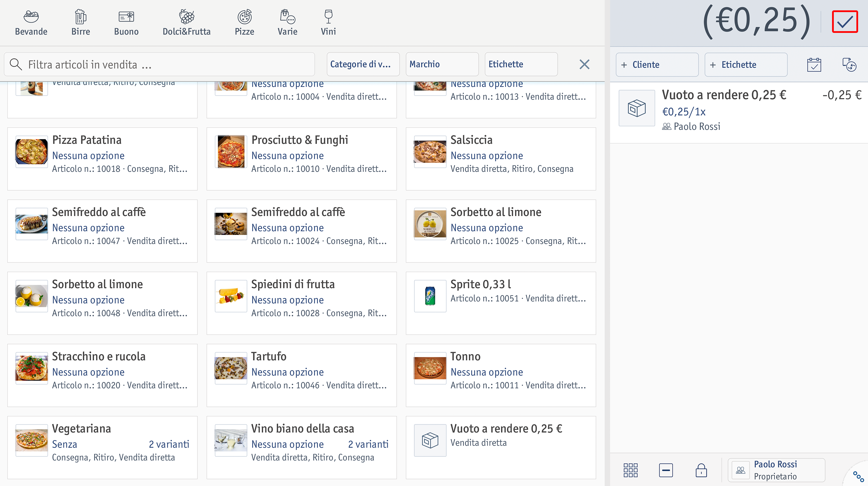Click the Pizza Patatina photo thumbnail
This screenshot has height=486, width=868.
click(x=32, y=152)
